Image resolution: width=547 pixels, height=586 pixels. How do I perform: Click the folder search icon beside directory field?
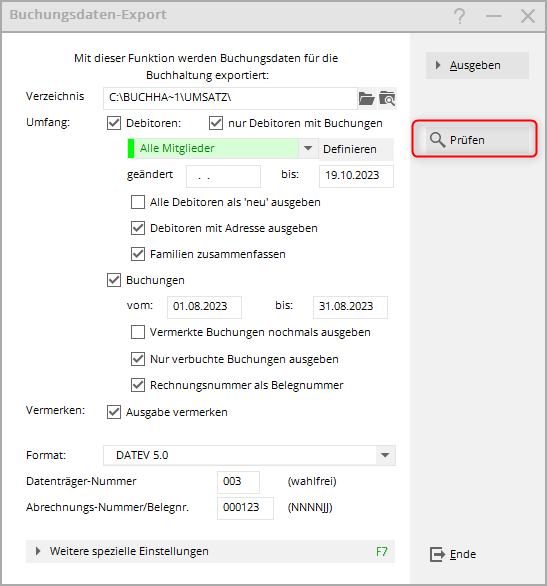click(387, 99)
